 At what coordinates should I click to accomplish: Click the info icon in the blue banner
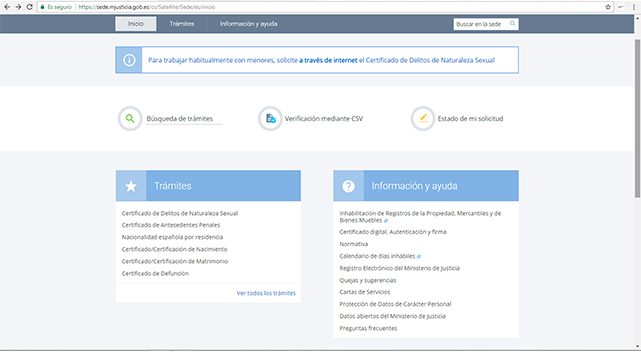coord(129,60)
